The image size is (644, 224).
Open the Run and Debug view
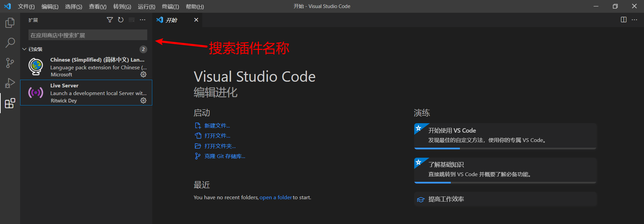tap(10, 83)
